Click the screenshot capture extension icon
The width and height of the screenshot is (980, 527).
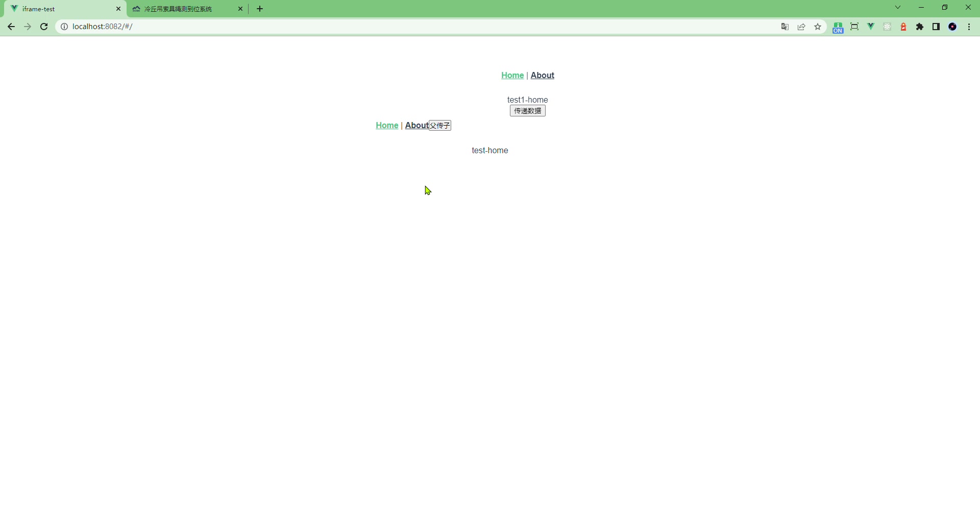(x=854, y=27)
